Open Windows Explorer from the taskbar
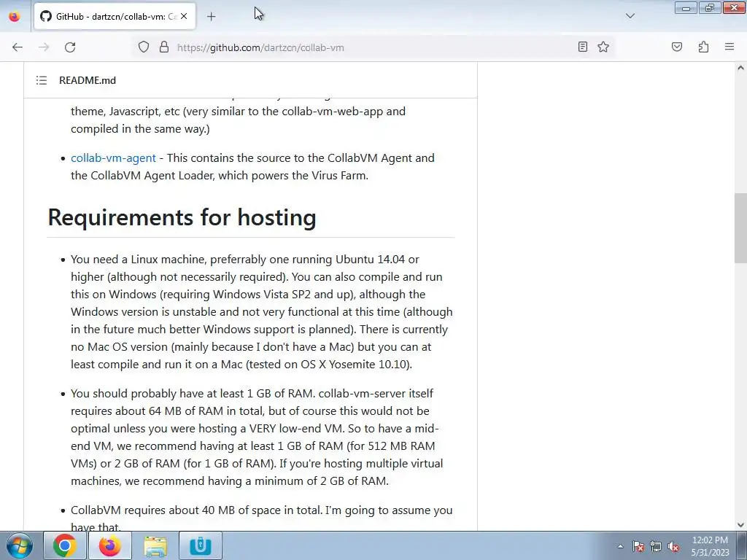This screenshot has width=747, height=560. tap(155, 545)
